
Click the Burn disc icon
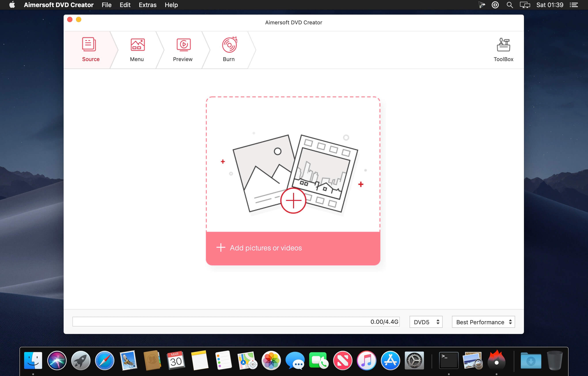pos(229,45)
